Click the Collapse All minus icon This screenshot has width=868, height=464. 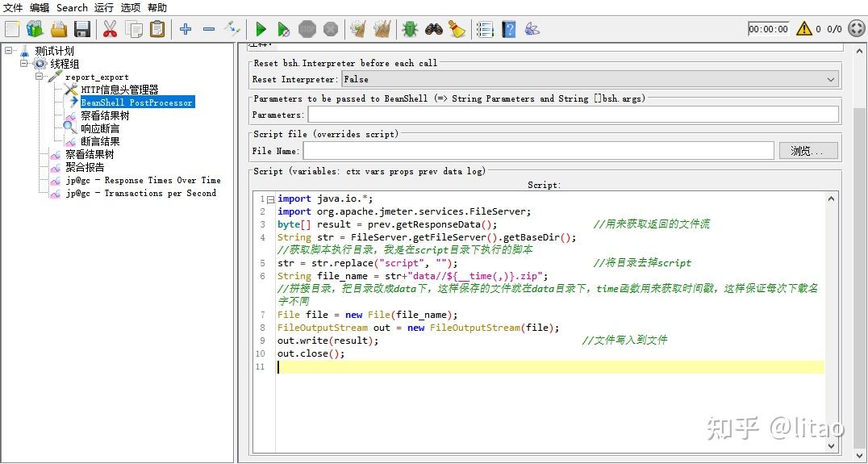pos(209,29)
